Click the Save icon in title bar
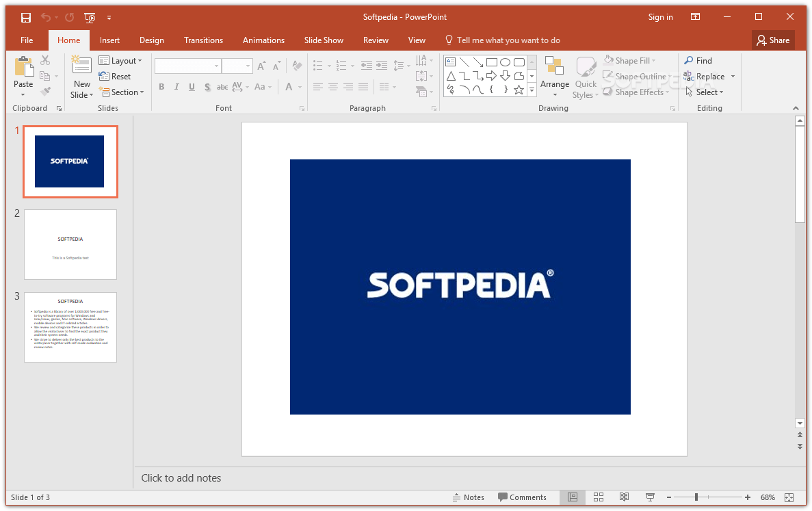 coord(25,17)
